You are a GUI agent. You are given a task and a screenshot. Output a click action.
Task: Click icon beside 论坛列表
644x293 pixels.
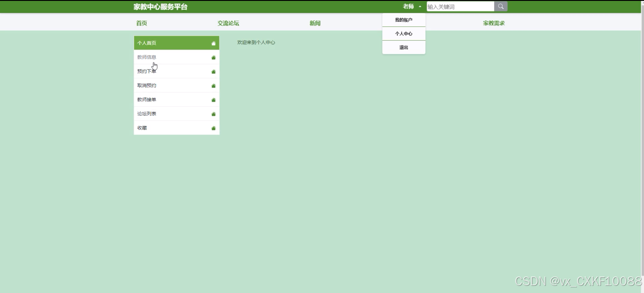tap(213, 114)
